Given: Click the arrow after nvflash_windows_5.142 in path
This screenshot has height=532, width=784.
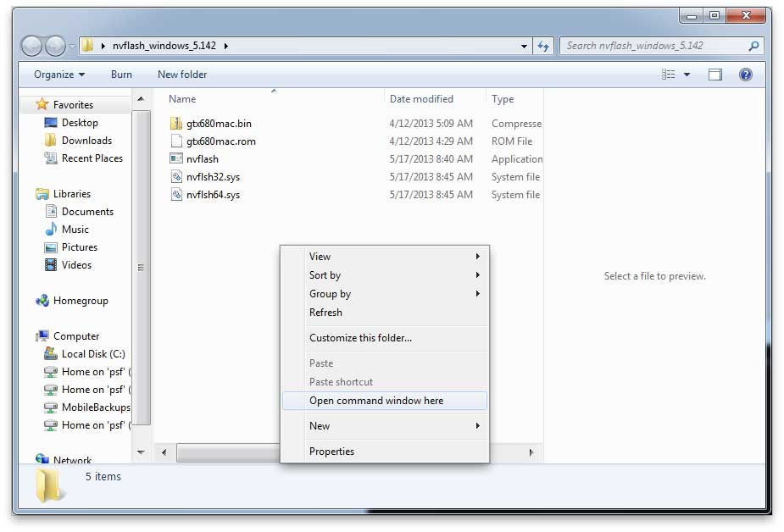Looking at the screenshot, I should tap(226, 46).
